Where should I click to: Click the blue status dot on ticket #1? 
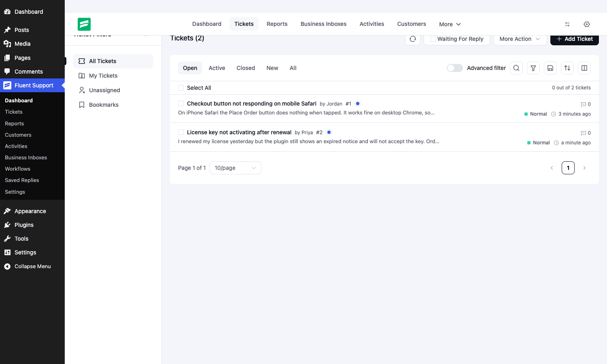point(358,104)
